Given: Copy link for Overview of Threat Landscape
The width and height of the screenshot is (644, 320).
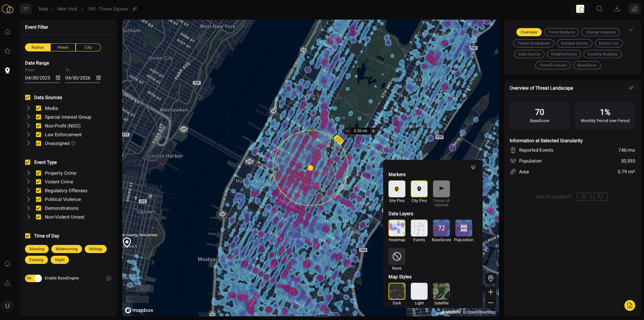Looking at the screenshot, I should point(631,88).
